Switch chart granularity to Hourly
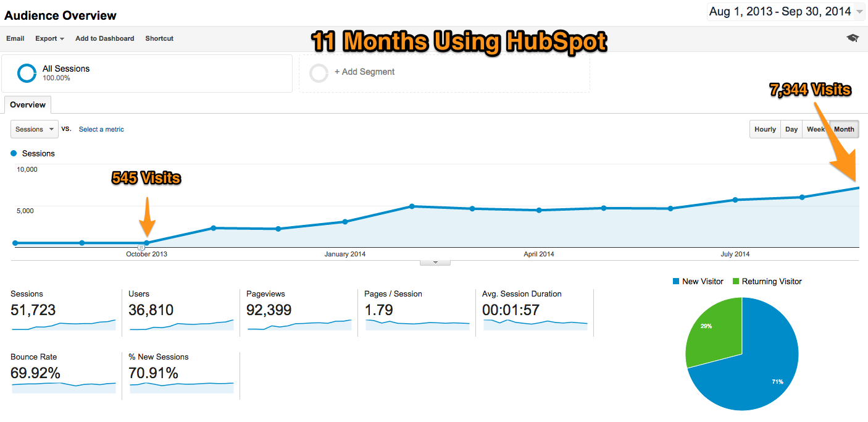Viewport: 868px width, 422px height. (765, 129)
